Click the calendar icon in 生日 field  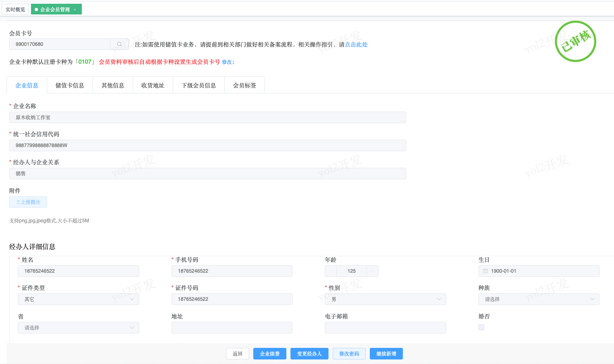click(x=485, y=271)
